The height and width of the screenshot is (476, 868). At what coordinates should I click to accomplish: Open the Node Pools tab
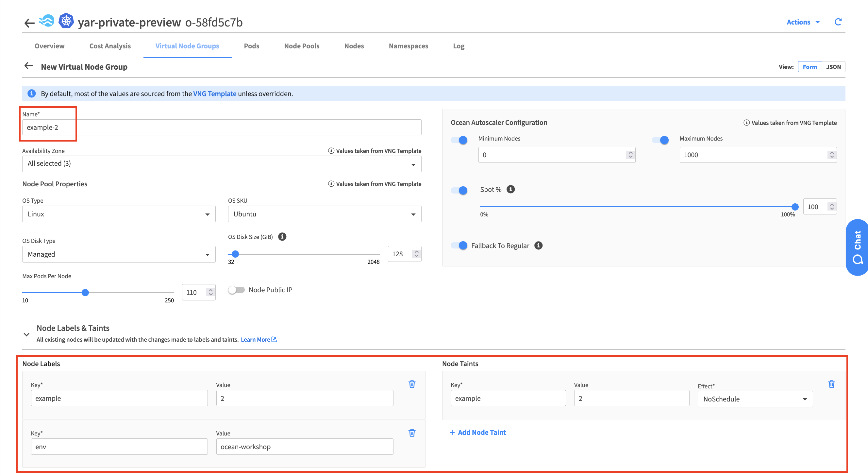302,46
